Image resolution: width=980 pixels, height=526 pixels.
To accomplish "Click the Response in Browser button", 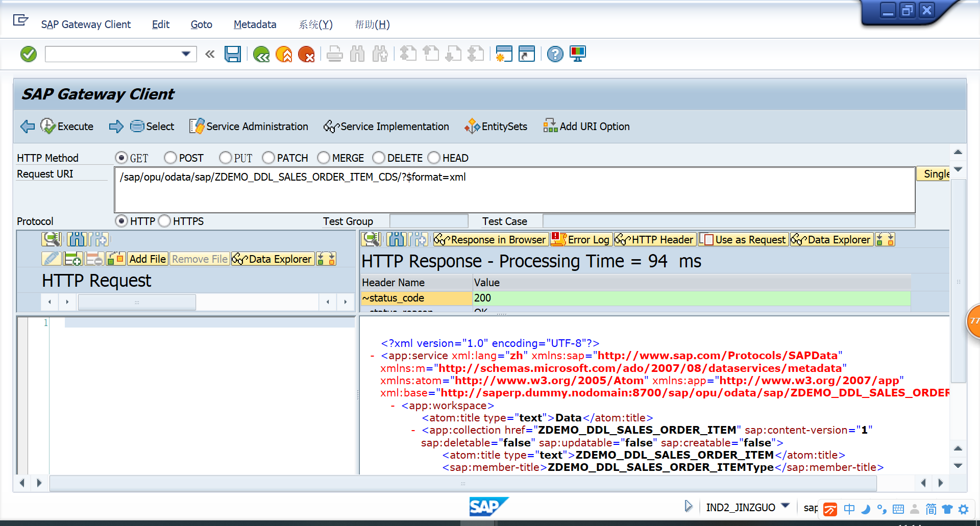I will click(491, 239).
